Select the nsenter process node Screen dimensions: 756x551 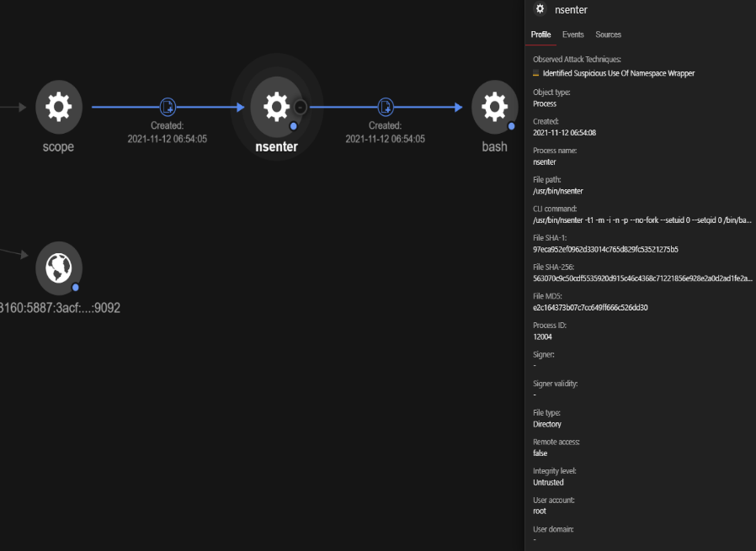(277, 107)
